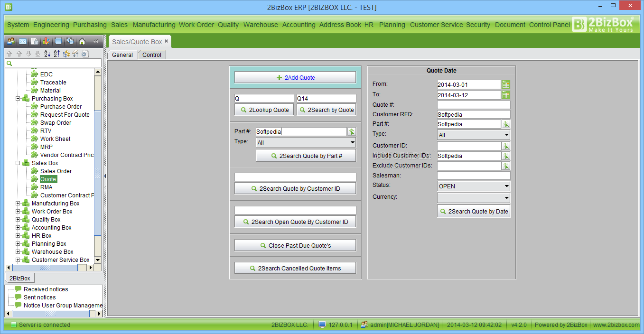Click the lookup icon beside Include Customer IDs

506,156
